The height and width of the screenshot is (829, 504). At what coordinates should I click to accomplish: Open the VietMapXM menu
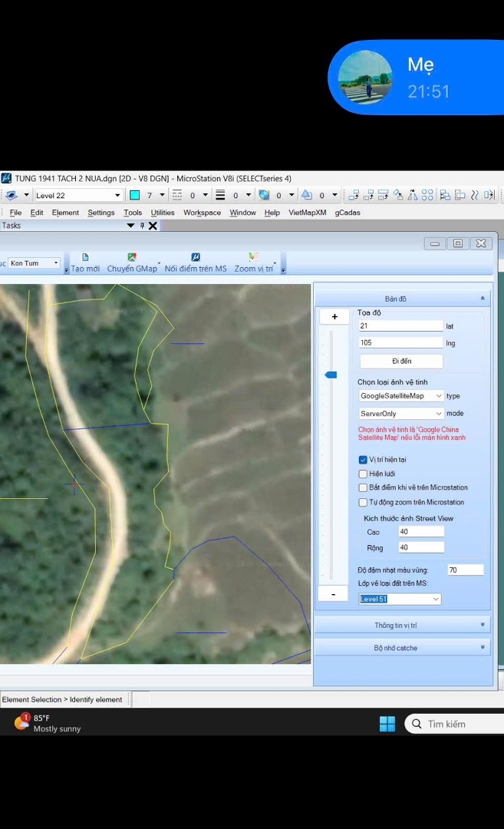tap(307, 213)
